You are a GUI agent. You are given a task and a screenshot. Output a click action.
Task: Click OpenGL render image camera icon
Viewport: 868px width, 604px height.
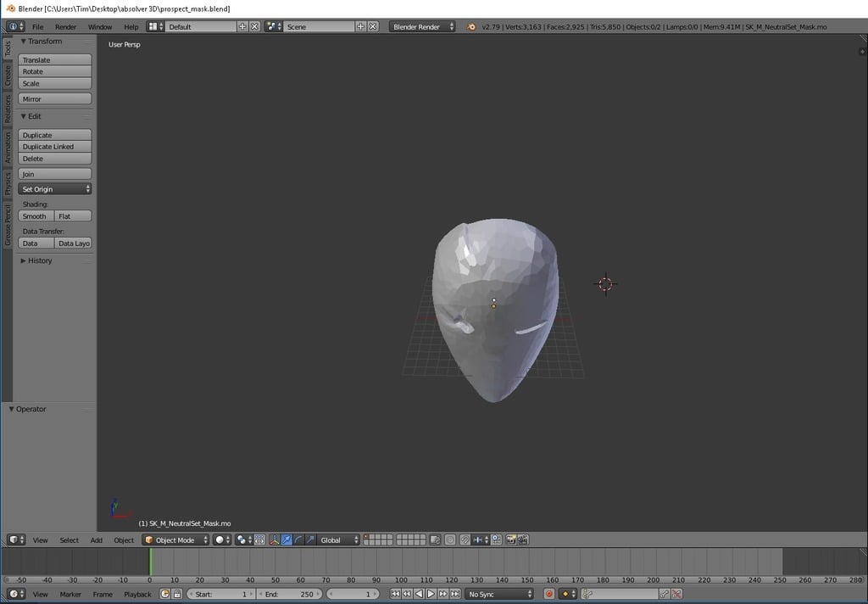coord(511,540)
